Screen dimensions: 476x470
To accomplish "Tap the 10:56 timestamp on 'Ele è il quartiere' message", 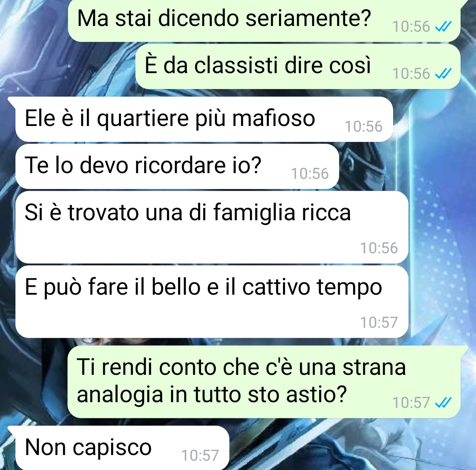I will 363,126.
